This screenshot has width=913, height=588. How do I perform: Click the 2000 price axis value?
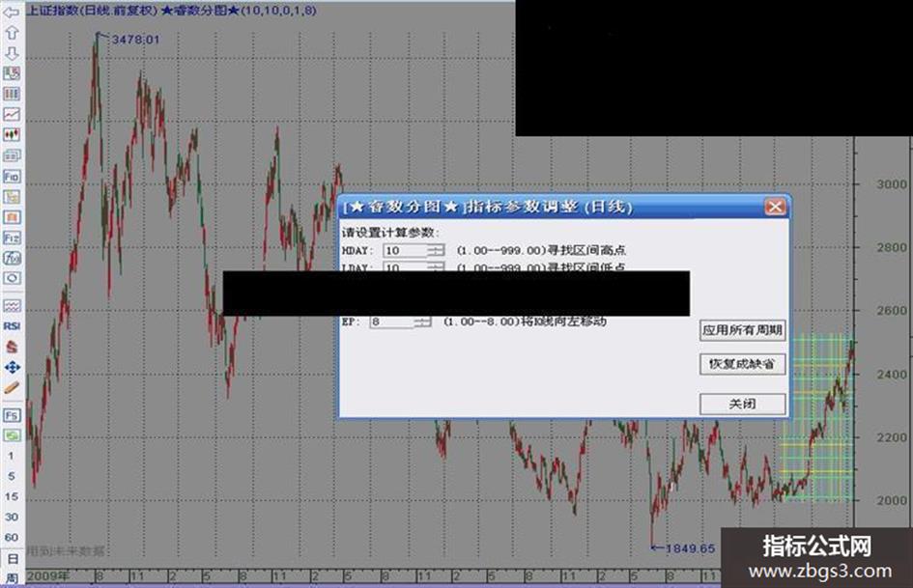[x=892, y=501]
